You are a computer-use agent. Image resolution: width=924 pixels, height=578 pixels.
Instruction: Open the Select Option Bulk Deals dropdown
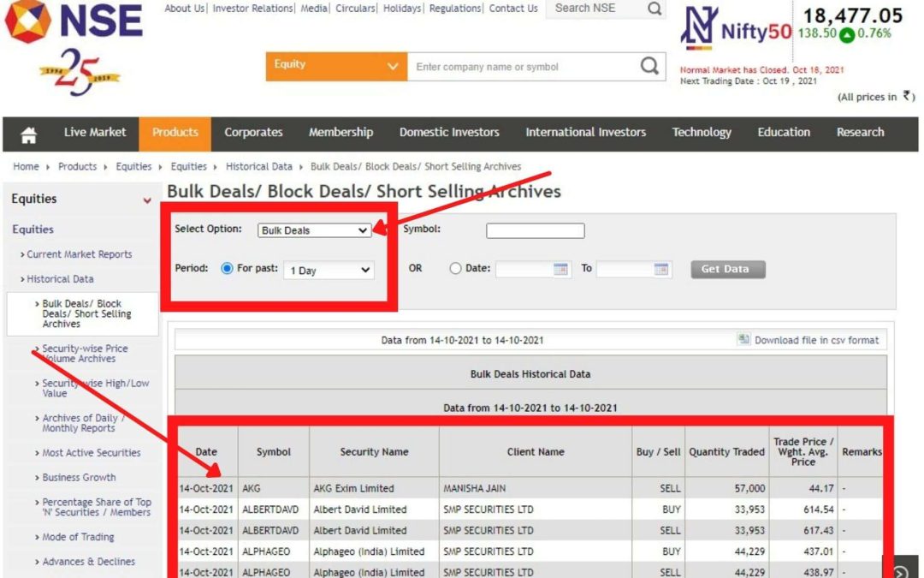tap(314, 230)
